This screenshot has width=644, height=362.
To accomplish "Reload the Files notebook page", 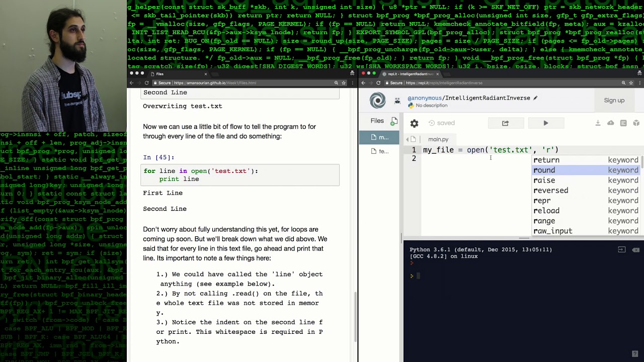I will point(146,83).
